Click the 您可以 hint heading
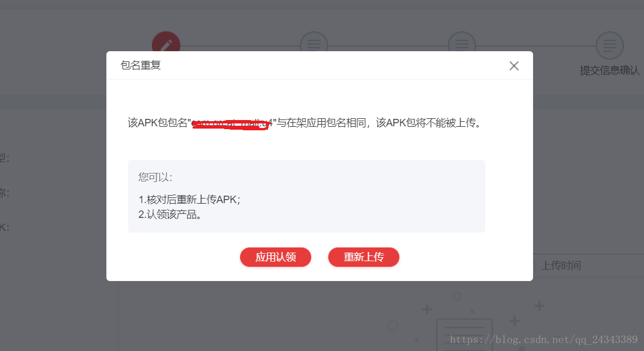Screen dimensions: 644x351 point(155,177)
